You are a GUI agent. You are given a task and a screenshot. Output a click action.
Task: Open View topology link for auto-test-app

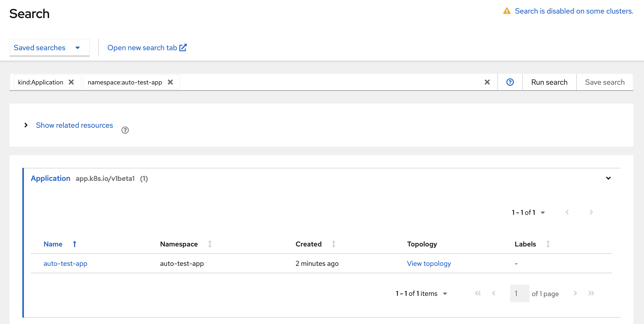[x=429, y=263]
